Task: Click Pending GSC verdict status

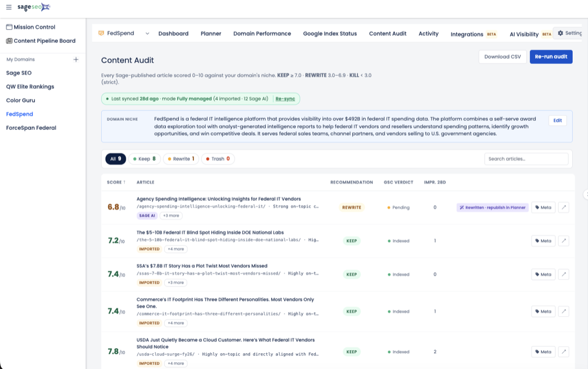Action: pyautogui.click(x=398, y=207)
